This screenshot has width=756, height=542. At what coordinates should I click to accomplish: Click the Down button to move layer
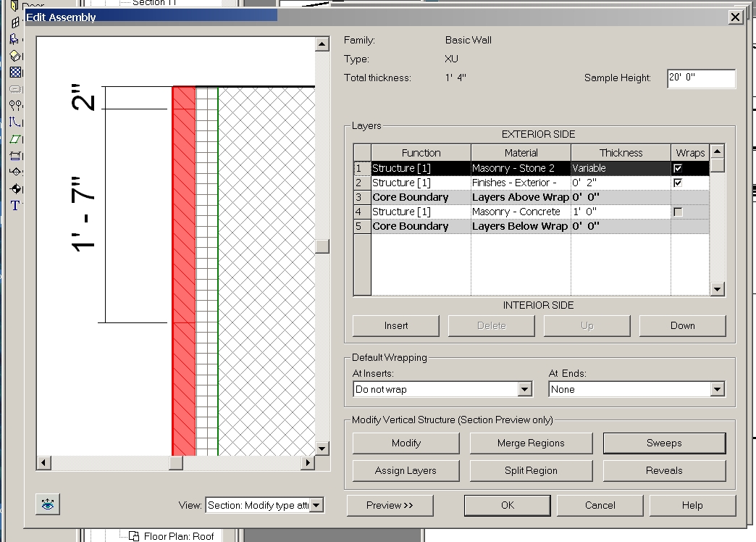coord(683,326)
